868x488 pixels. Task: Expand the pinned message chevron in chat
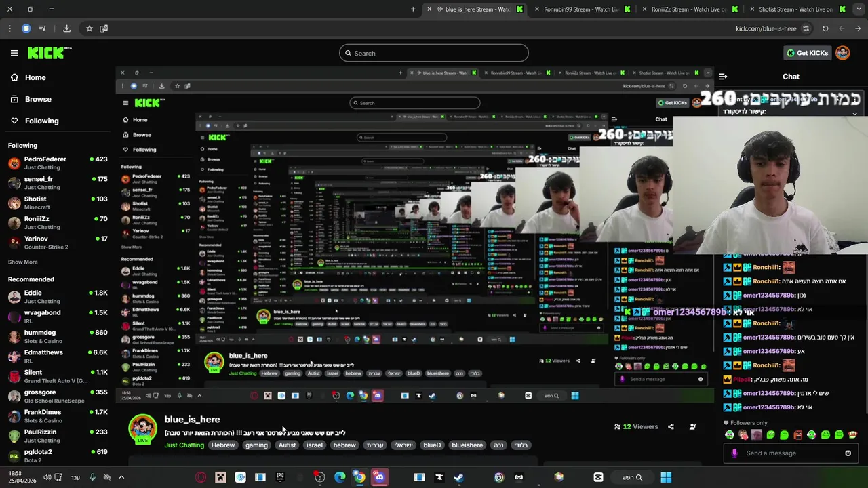(854, 113)
